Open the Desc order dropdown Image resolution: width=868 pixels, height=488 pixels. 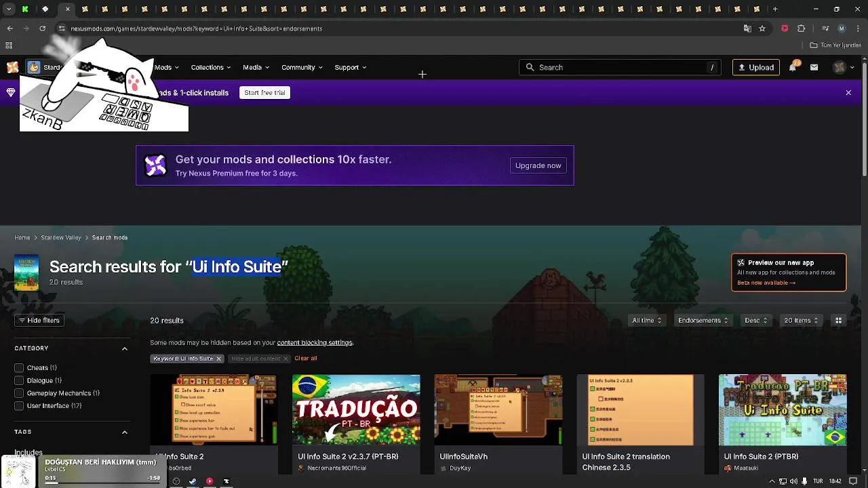coord(755,321)
